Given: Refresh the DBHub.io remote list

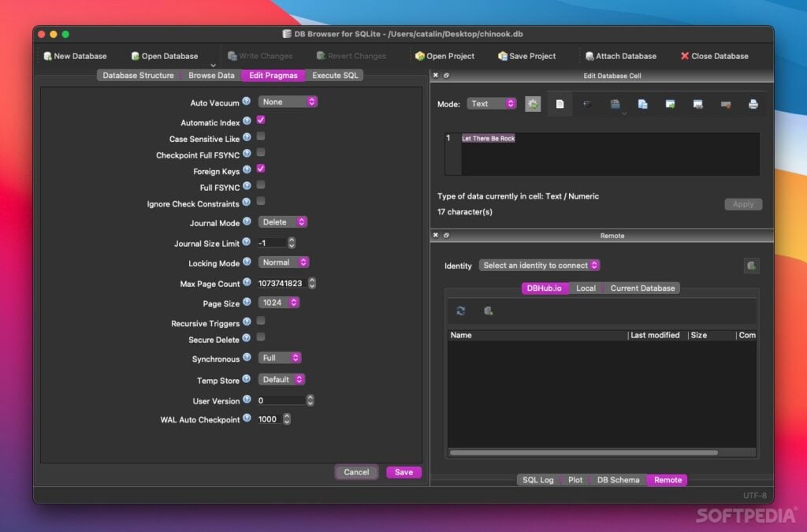Looking at the screenshot, I should point(461,311).
